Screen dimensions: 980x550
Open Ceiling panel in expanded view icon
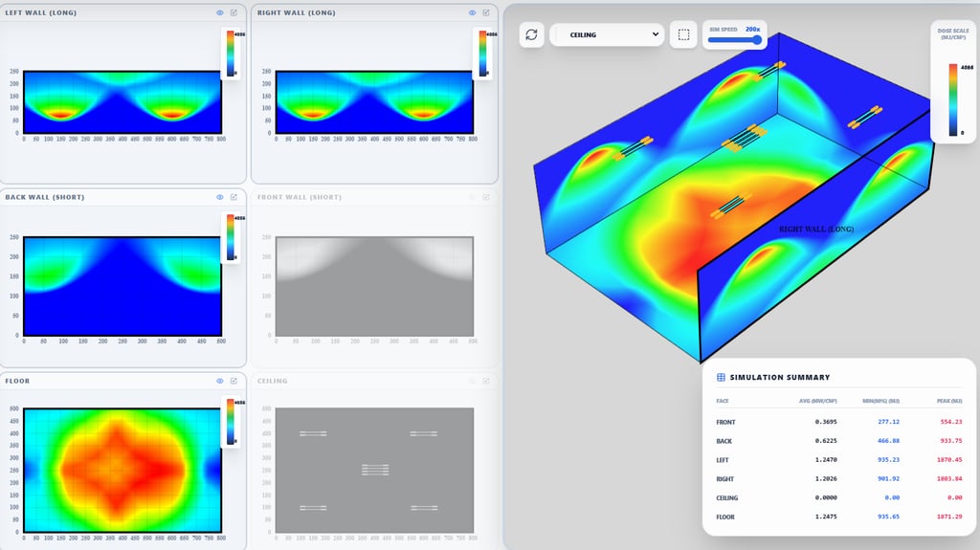pos(485,381)
